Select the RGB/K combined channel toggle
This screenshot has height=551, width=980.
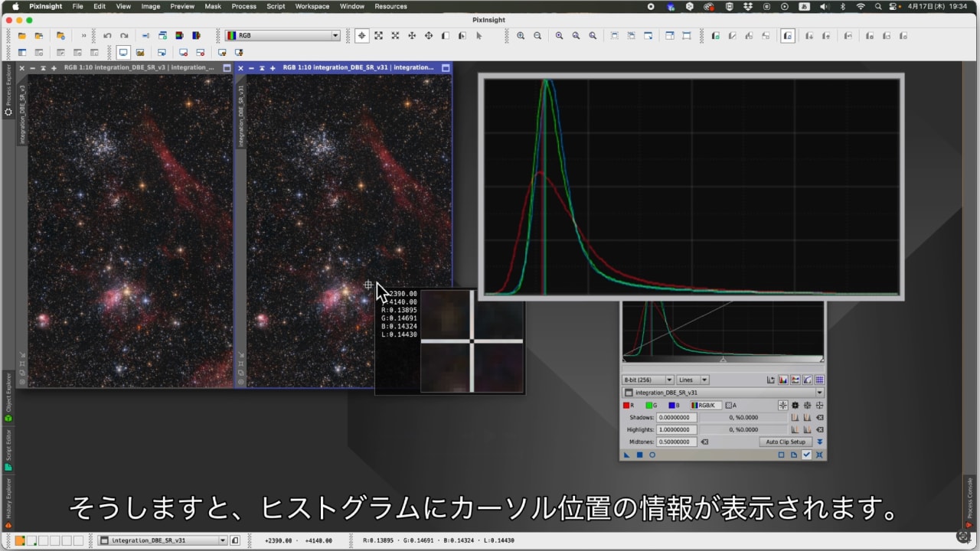706,406
